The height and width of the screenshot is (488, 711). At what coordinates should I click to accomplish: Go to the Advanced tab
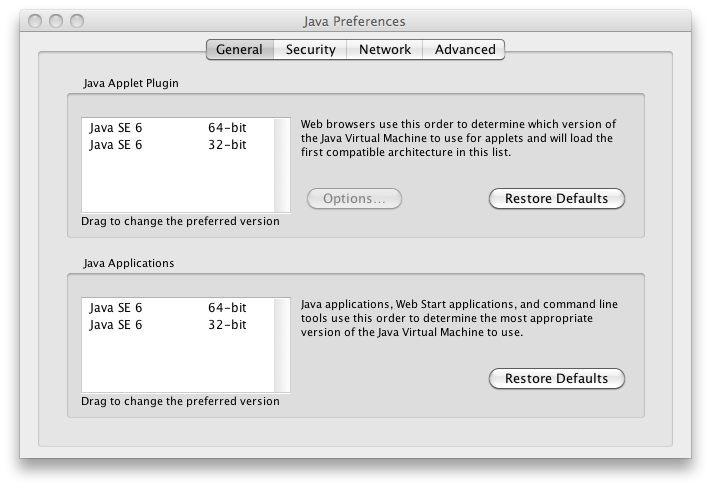(465, 49)
